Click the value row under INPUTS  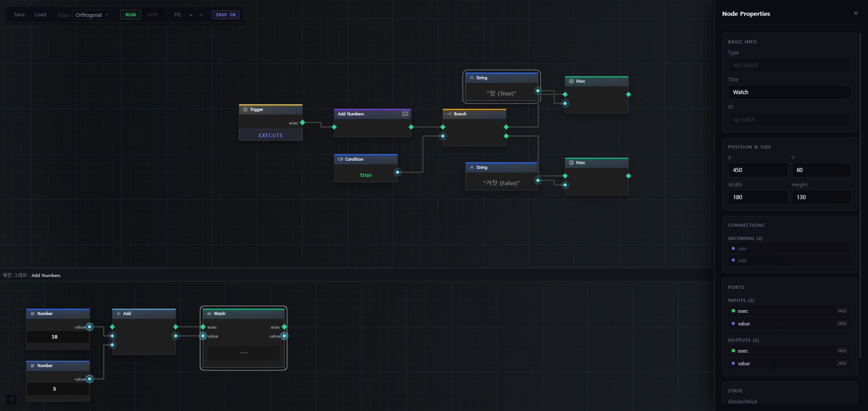(x=790, y=324)
